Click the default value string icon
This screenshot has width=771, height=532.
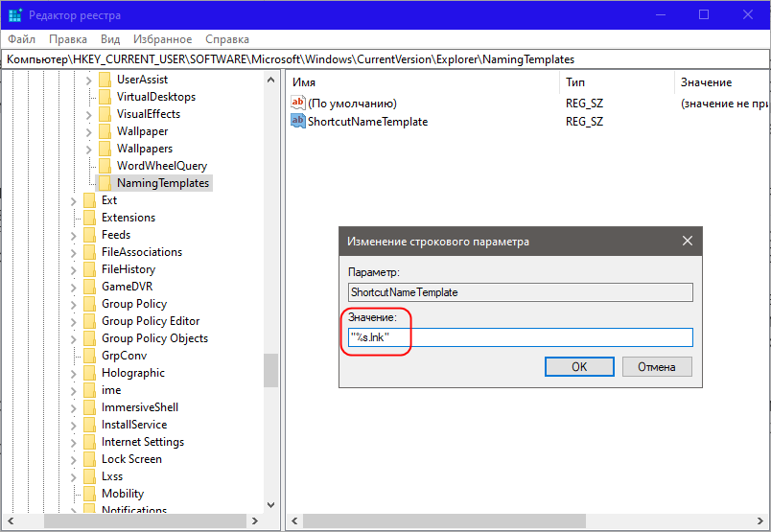click(298, 103)
